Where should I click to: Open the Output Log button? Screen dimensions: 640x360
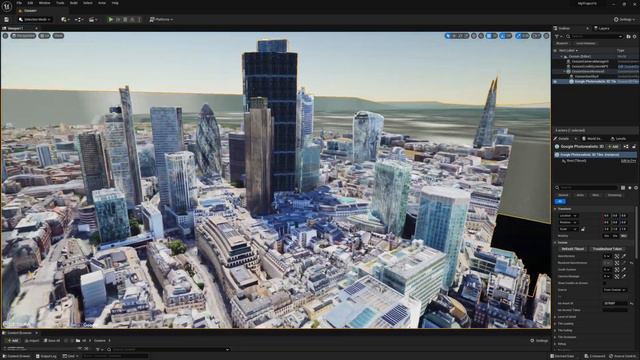coord(46,356)
